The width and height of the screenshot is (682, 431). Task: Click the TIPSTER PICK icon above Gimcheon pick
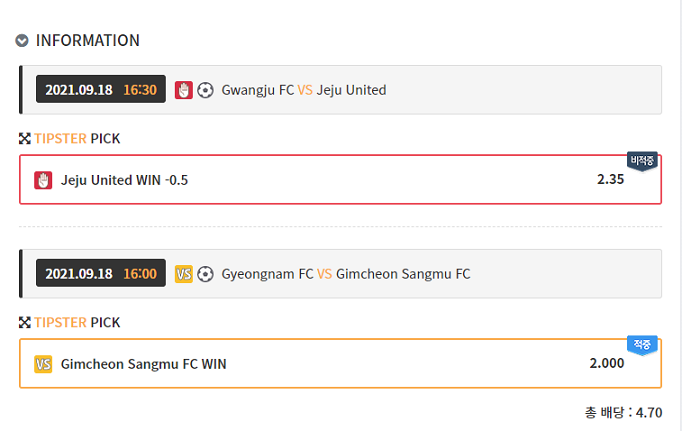click(x=25, y=323)
